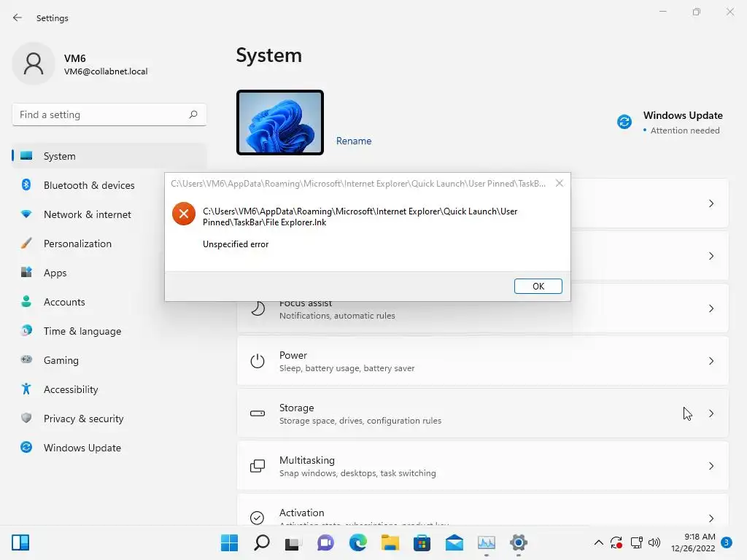Open File Explorer from taskbar
The width and height of the screenshot is (747, 560).
coord(390,542)
